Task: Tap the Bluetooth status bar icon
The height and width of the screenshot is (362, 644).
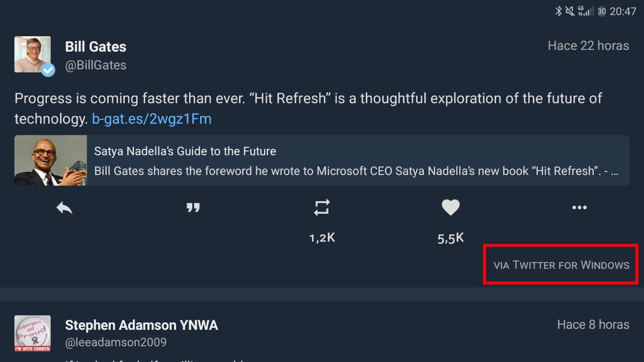Action: click(x=558, y=11)
